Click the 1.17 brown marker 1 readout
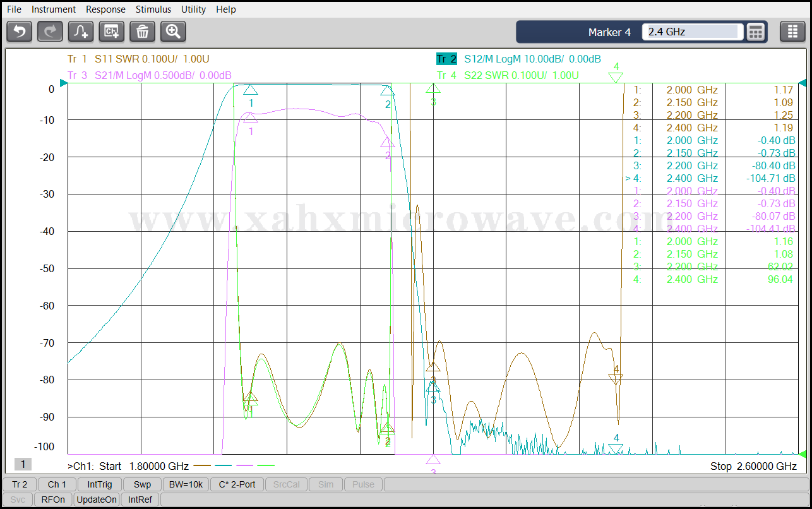Viewport: 812px width, 509px height. tap(783, 90)
